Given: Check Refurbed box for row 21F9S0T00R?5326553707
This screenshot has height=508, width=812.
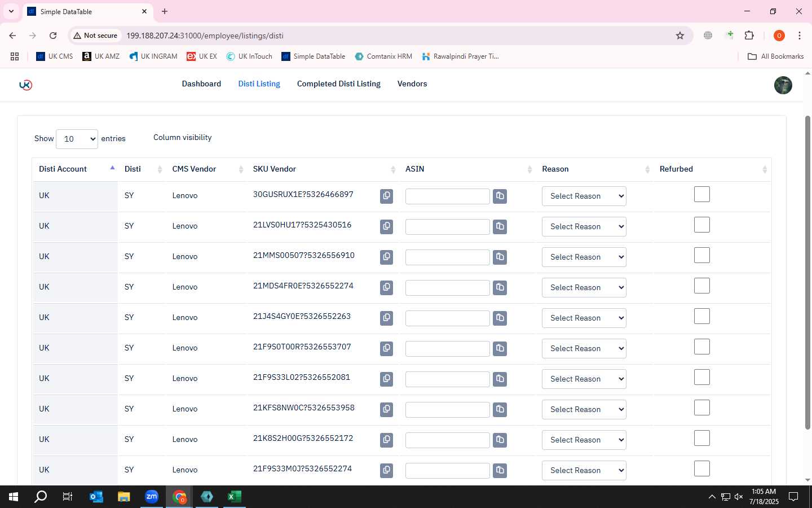Looking at the screenshot, I should 701,347.
